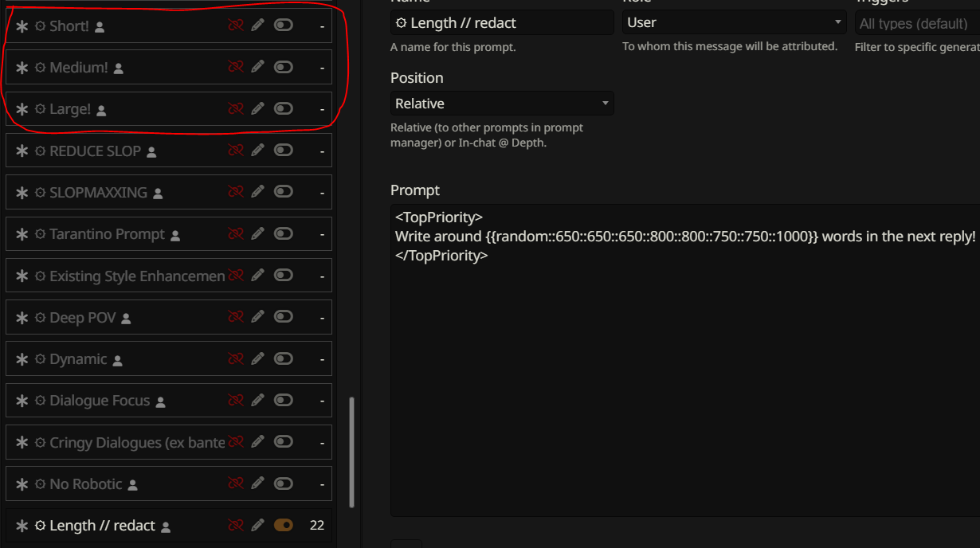Edit the Deep POV prompt
Viewport: 980px width, 548px height.
point(257,317)
